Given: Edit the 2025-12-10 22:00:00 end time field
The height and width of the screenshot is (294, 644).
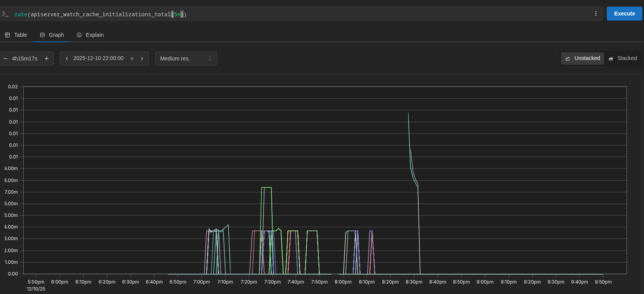Looking at the screenshot, I should click(x=98, y=58).
